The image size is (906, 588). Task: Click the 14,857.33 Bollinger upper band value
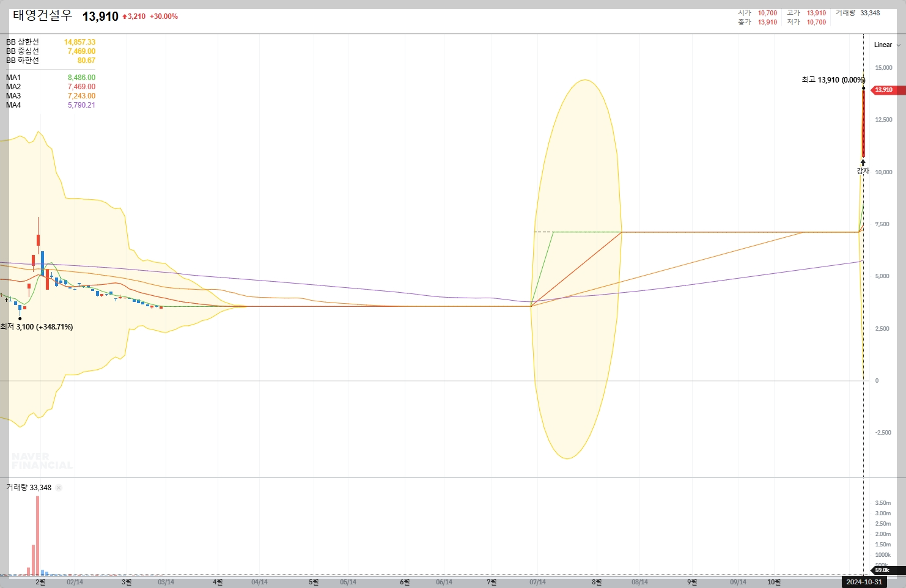[79, 42]
